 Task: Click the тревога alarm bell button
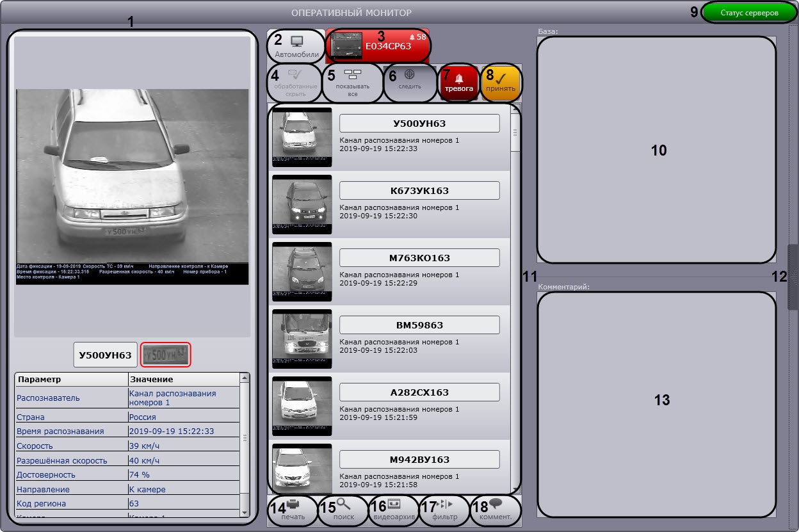tap(458, 83)
